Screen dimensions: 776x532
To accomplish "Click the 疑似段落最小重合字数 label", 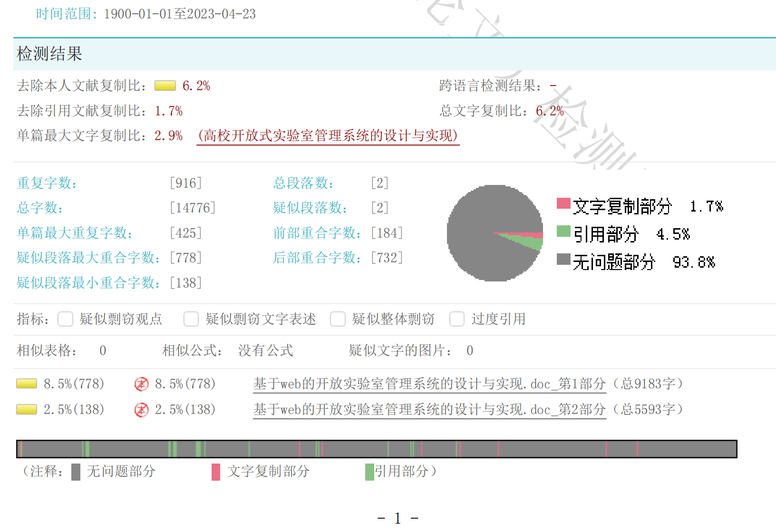I will [88, 283].
